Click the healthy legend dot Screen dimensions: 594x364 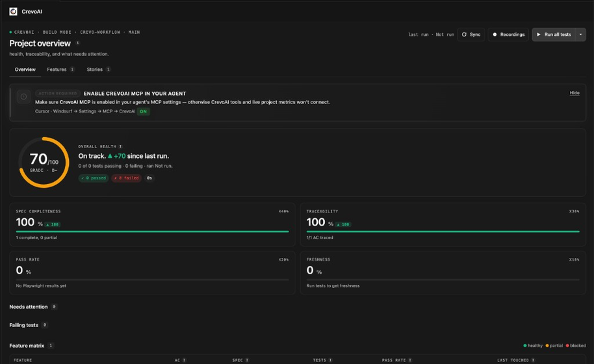pyautogui.click(x=525, y=345)
